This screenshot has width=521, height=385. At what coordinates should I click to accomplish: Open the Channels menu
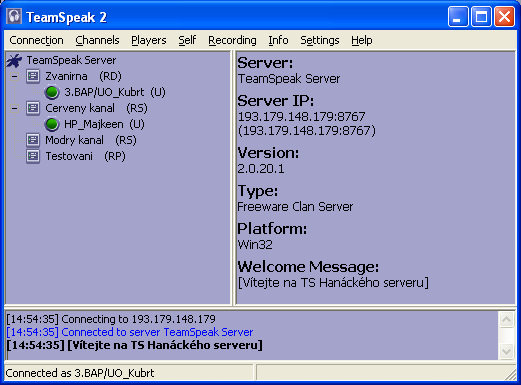pos(97,40)
